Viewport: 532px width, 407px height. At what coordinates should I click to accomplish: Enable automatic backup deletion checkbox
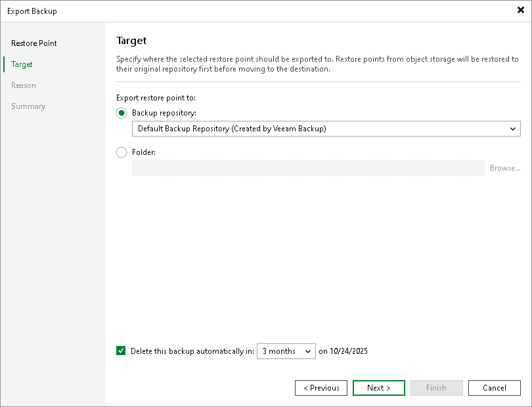121,351
